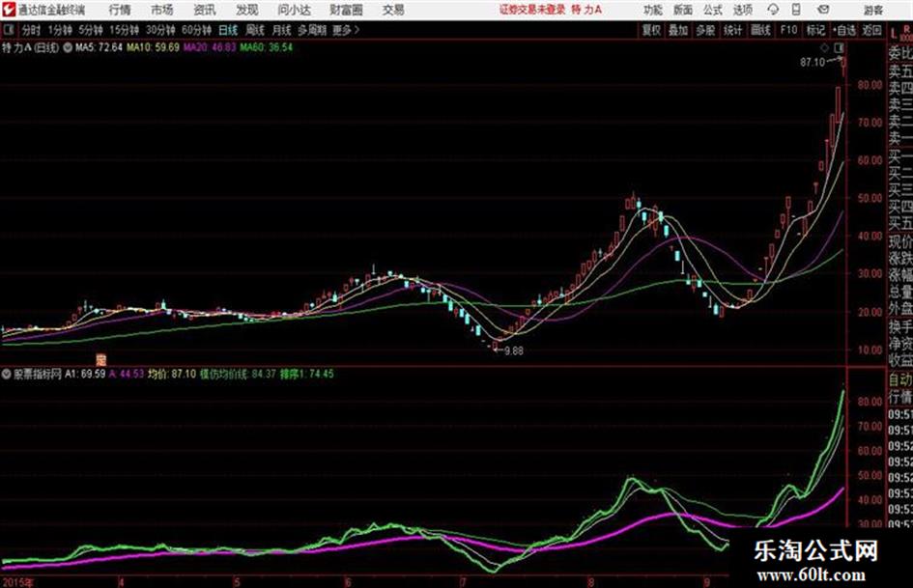Click the MA5: 72.64 value label

coord(99,47)
